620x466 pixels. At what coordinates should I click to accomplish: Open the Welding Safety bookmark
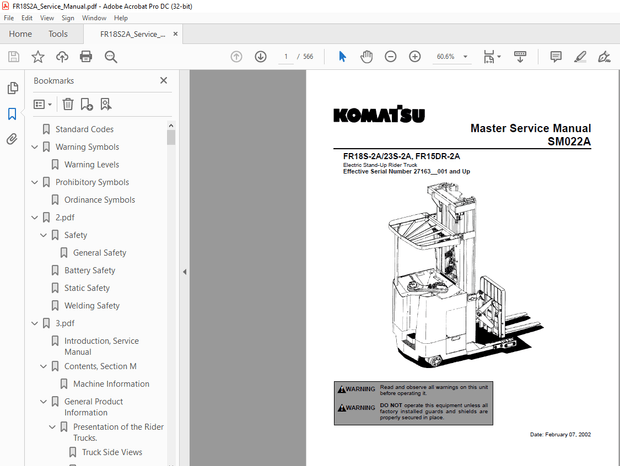pyautogui.click(x=92, y=306)
